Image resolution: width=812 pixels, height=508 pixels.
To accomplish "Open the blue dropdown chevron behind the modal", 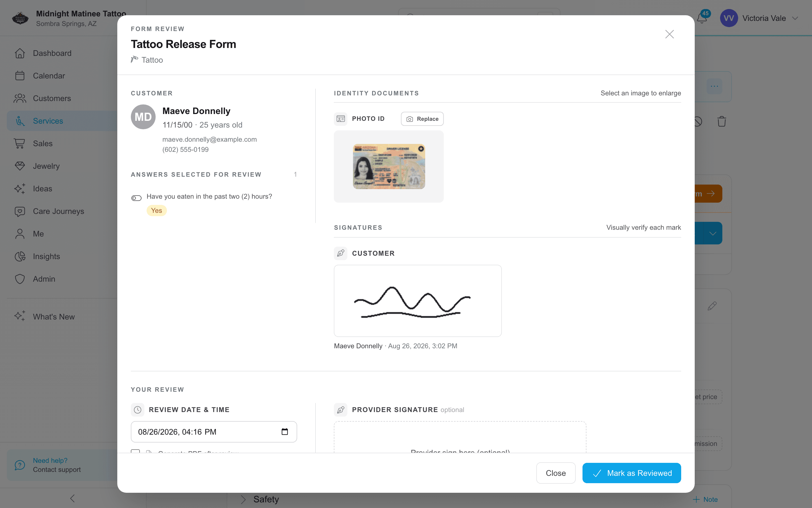I will [x=713, y=233].
